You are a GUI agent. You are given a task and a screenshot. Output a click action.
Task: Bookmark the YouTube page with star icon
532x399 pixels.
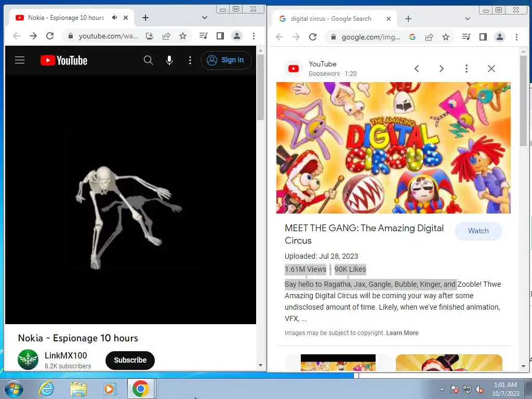click(183, 36)
